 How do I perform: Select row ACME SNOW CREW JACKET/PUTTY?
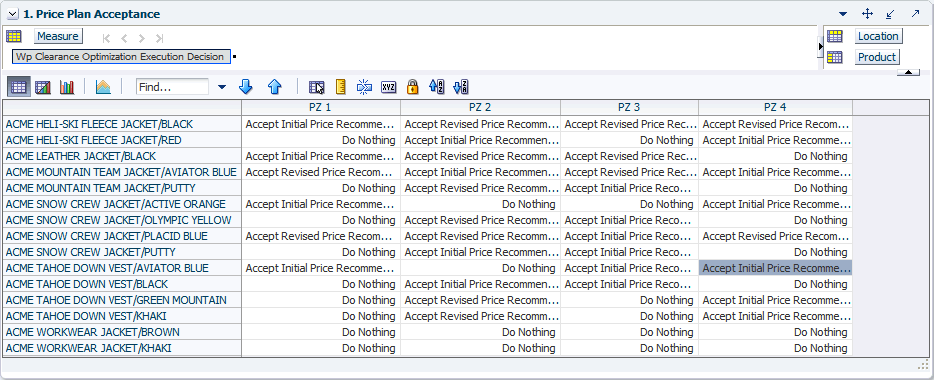(122, 253)
